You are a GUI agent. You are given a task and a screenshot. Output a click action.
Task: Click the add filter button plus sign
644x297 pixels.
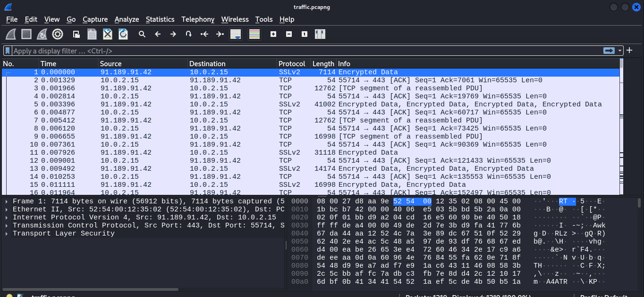click(x=629, y=51)
